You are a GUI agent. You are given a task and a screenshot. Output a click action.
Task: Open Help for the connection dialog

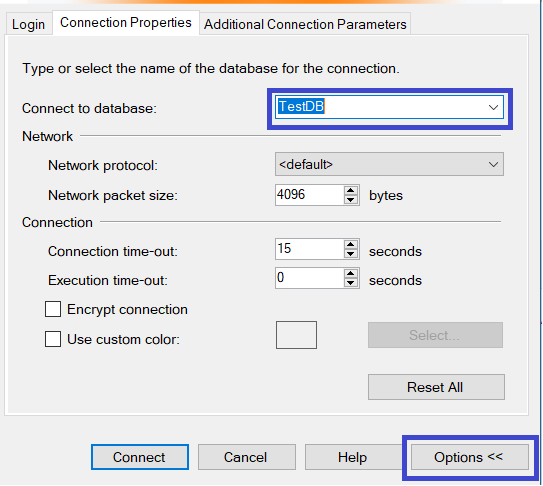[x=353, y=457]
